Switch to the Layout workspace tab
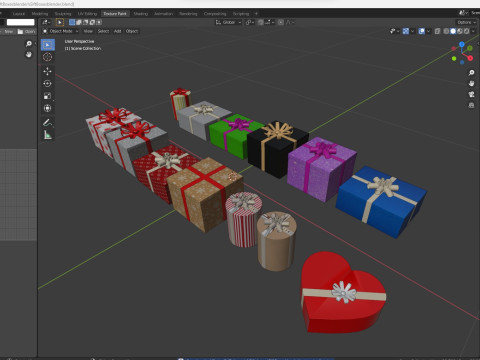Screen dimensions: 480x360 coord(19,14)
